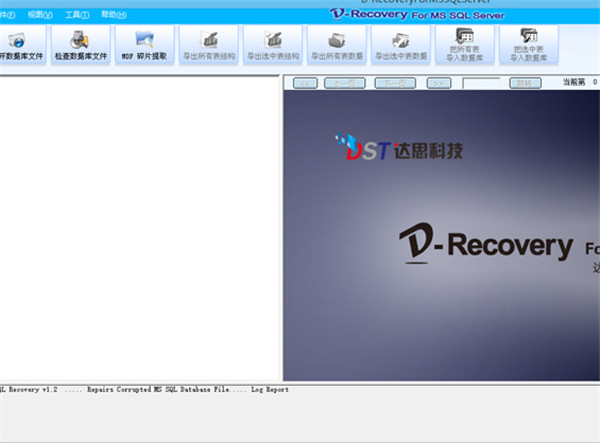Click the D-Recovery For MS SQL Server banner title
Image resolution: width=600 pixels, height=443 pixels.
click(417, 15)
